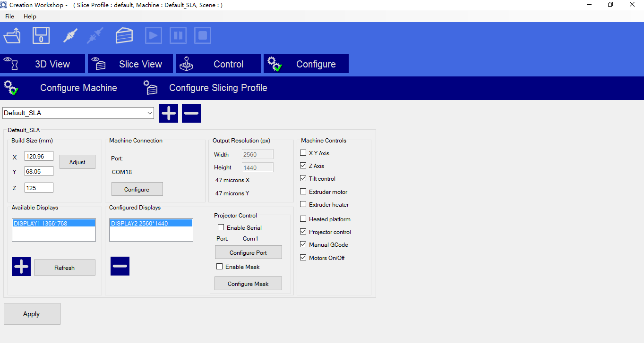The image size is (644, 343).
Task: Remove the configured display with minus icon
Action: [x=120, y=266]
